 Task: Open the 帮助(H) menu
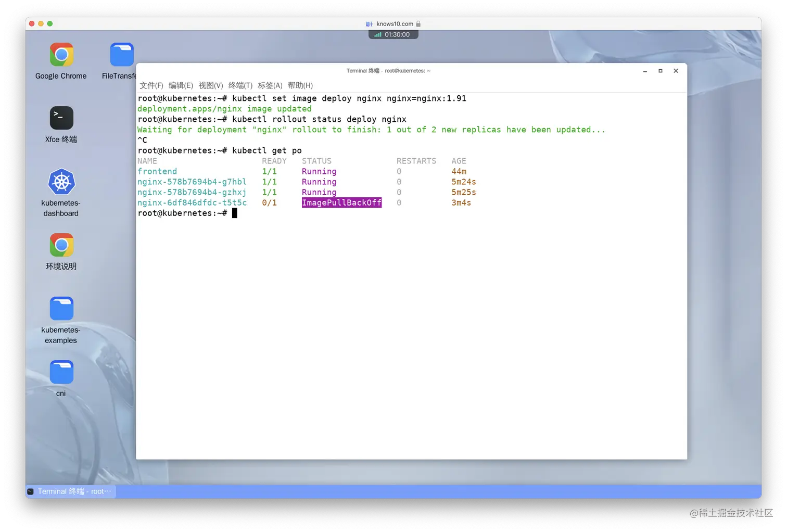(x=300, y=85)
